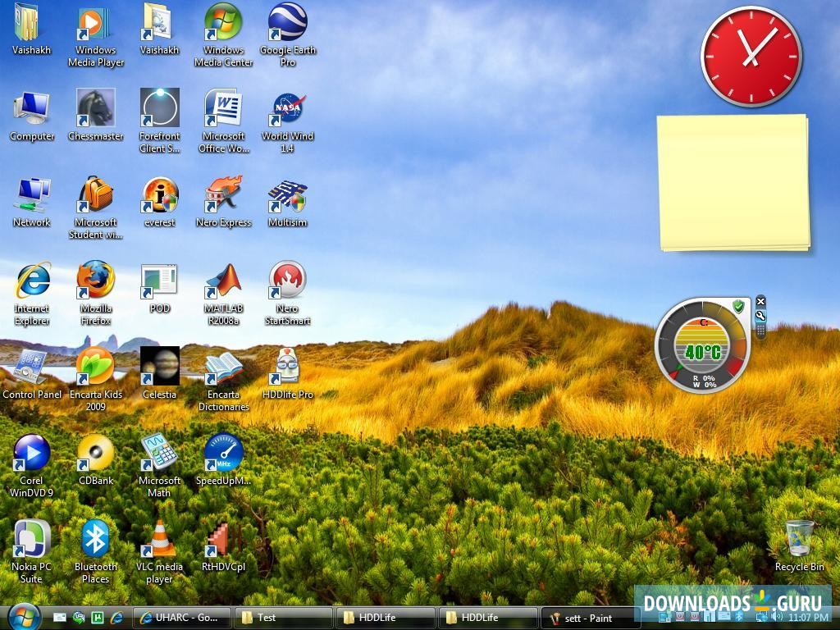Open the everest shortcut
The width and height of the screenshot is (840, 630).
(x=160, y=202)
